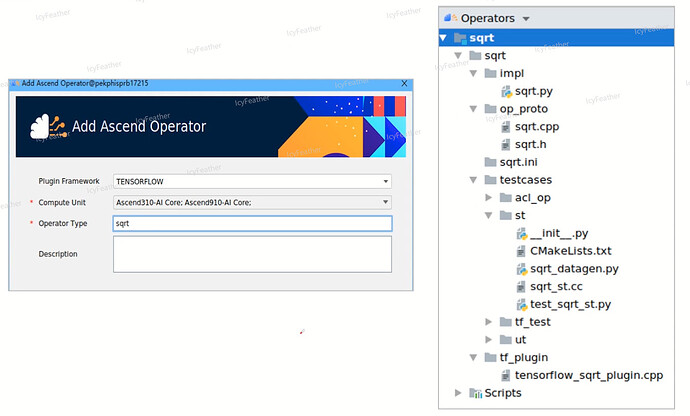Expand the acl_op folder arrow
This screenshot has height=416, width=690.
click(488, 198)
